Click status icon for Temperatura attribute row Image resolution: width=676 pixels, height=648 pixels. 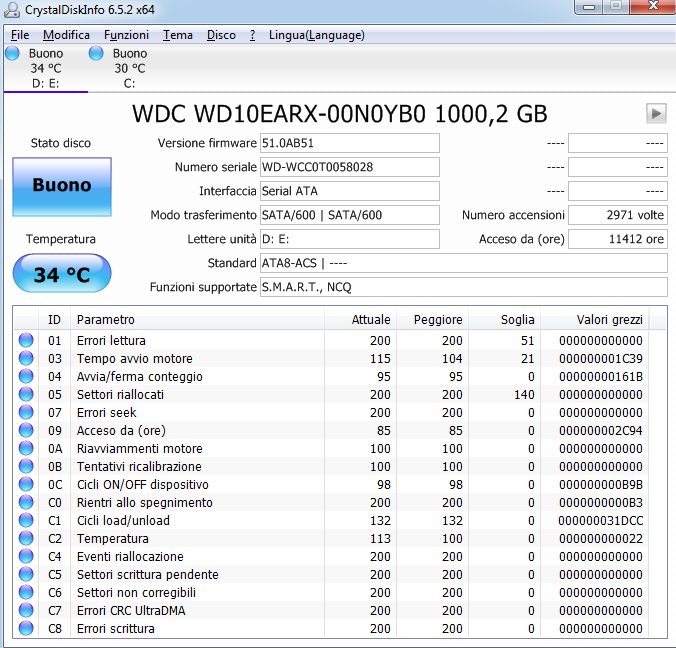25,539
